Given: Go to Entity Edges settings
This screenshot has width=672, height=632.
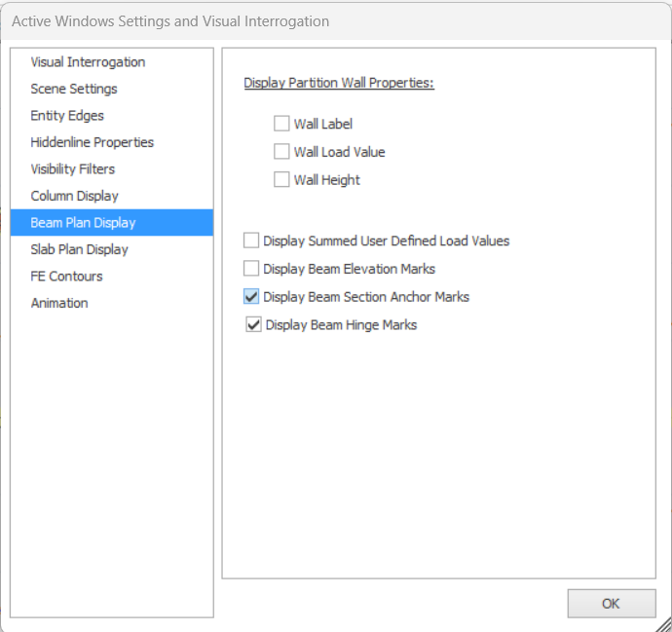Looking at the screenshot, I should pos(67,116).
